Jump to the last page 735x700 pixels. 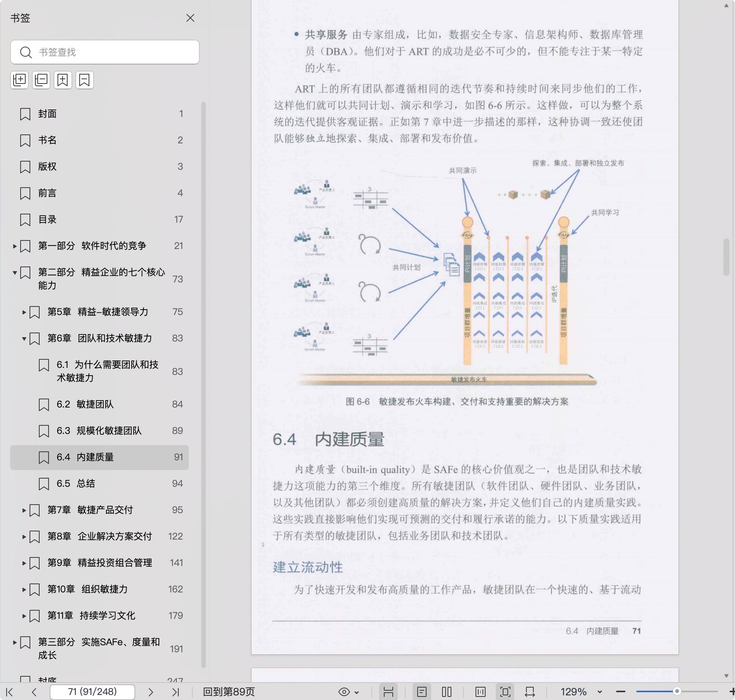pyautogui.click(x=176, y=692)
